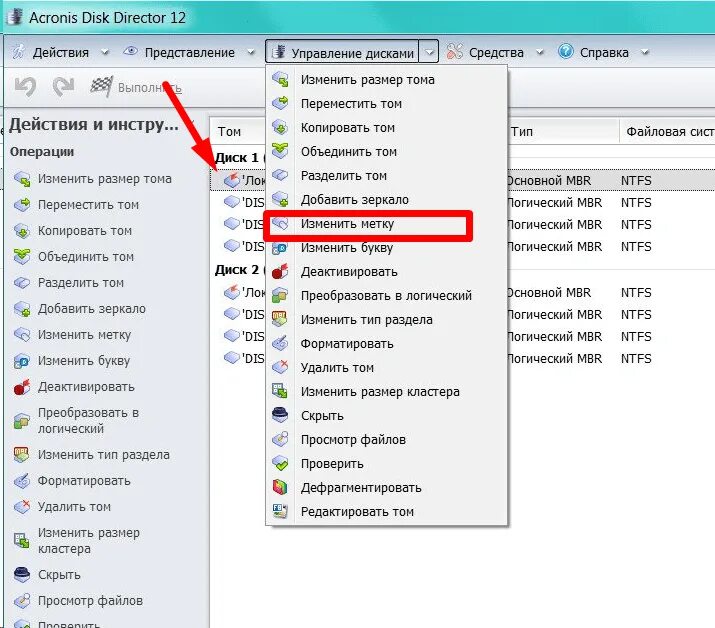Open the Представление menu
The image size is (715, 628).
[x=189, y=52]
